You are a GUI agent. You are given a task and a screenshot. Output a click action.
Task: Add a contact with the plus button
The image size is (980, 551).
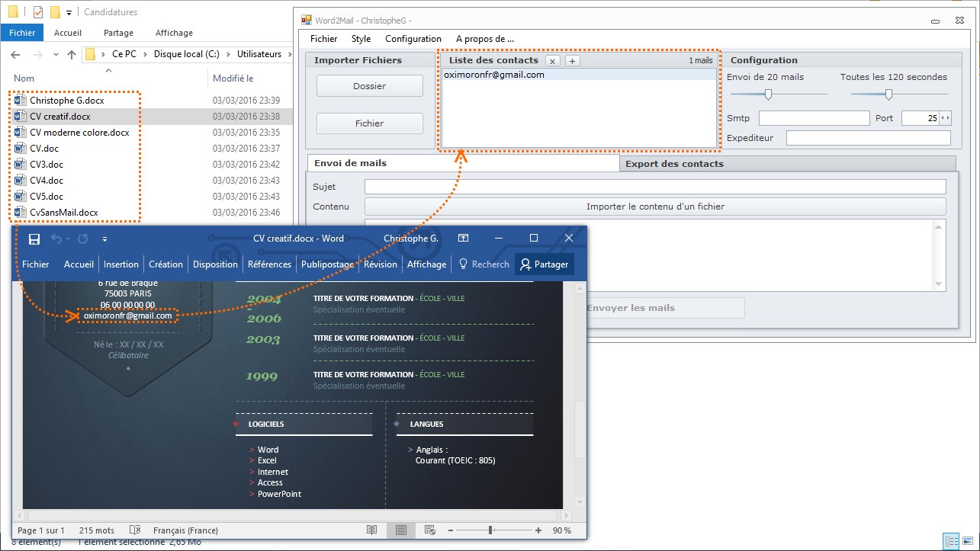click(573, 61)
